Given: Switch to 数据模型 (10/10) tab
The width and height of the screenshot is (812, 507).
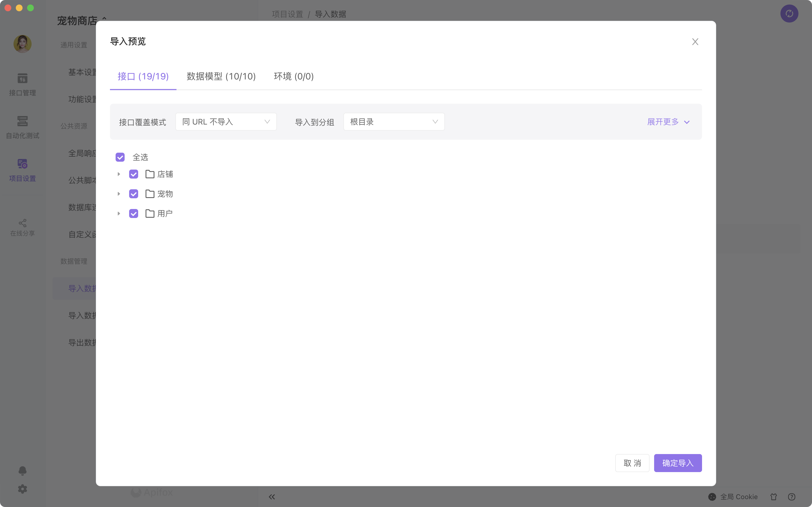Looking at the screenshot, I should click(221, 76).
